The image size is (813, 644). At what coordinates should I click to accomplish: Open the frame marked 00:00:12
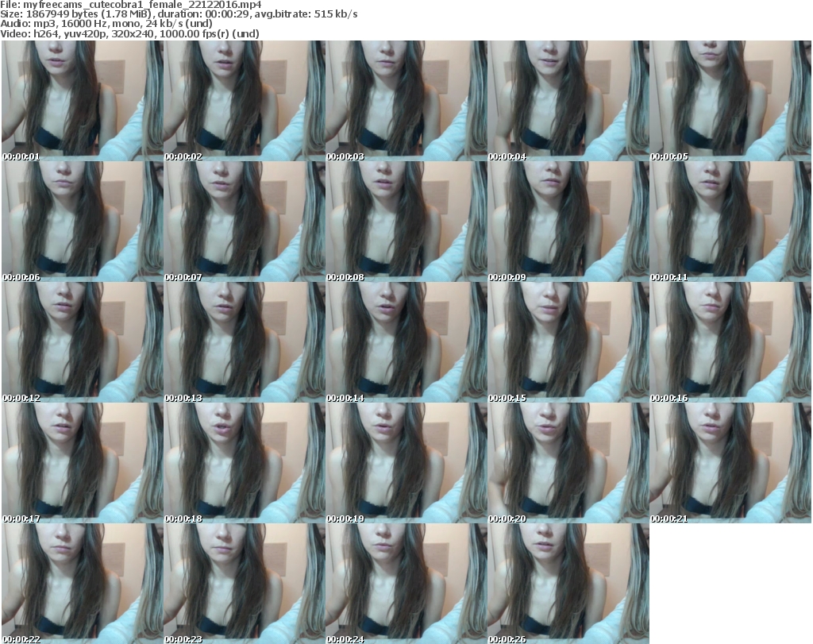(x=82, y=342)
